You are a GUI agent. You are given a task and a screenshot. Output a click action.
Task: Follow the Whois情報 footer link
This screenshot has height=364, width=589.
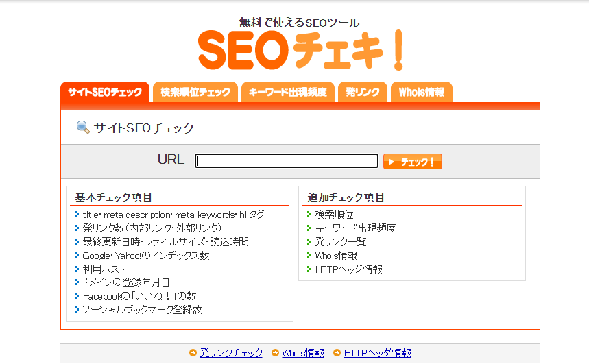tap(303, 353)
